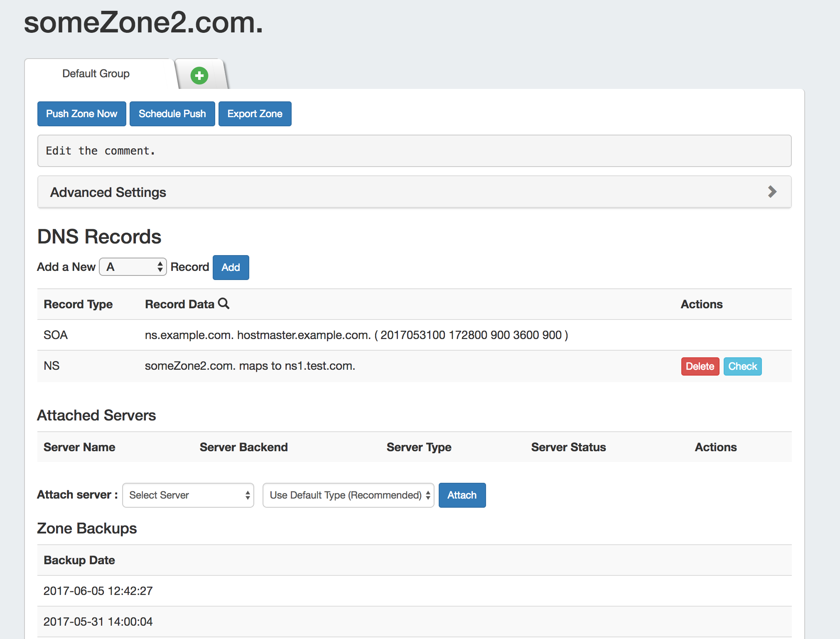Check the NS record
The image size is (840, 639).
(x=742, y=366)
